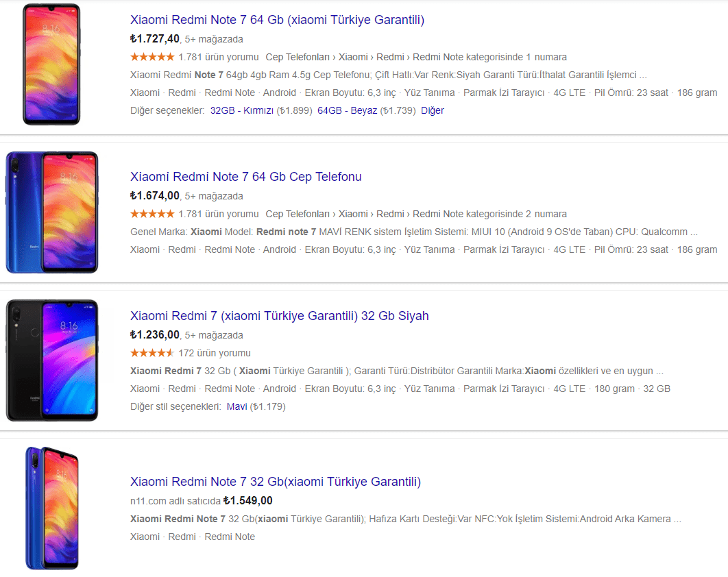Click description starting 'Genel Marka: Xiaomi Model'
The image size is (728, 577).
coord(414,232)
